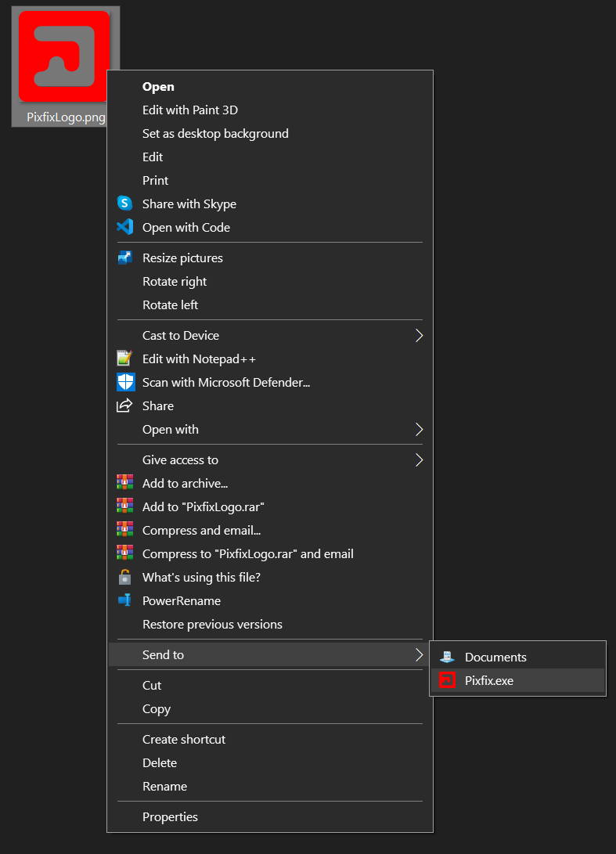
Task: Send the file to Documents
Action: pyautogui.click(x=518, y=657)
